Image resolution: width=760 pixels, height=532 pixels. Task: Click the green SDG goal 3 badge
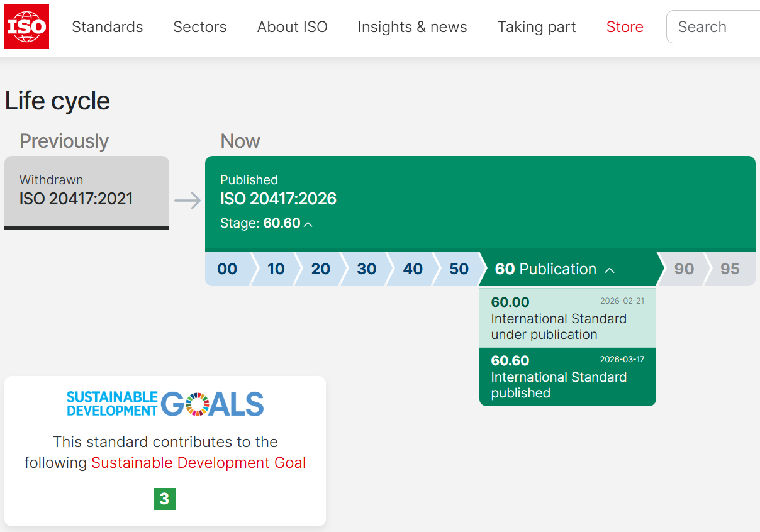164,499
